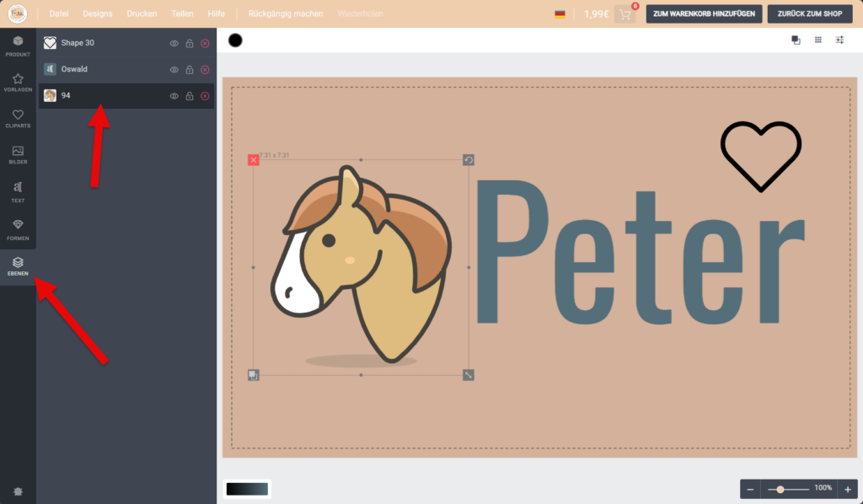This screenshot has height=504, width=863.
Task: Open the language flag selector
Action: click(x=560, y=14)
